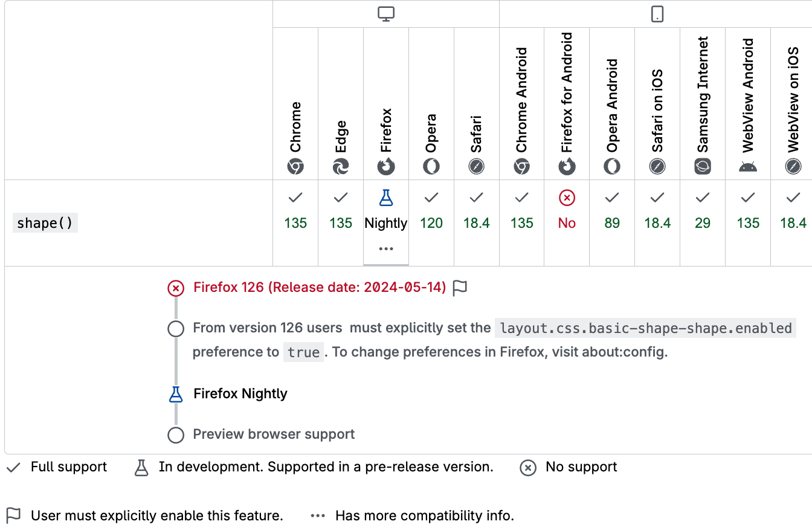Click the Samsung Internet browser icon
812x527 pixels.
tap(703, 167)
